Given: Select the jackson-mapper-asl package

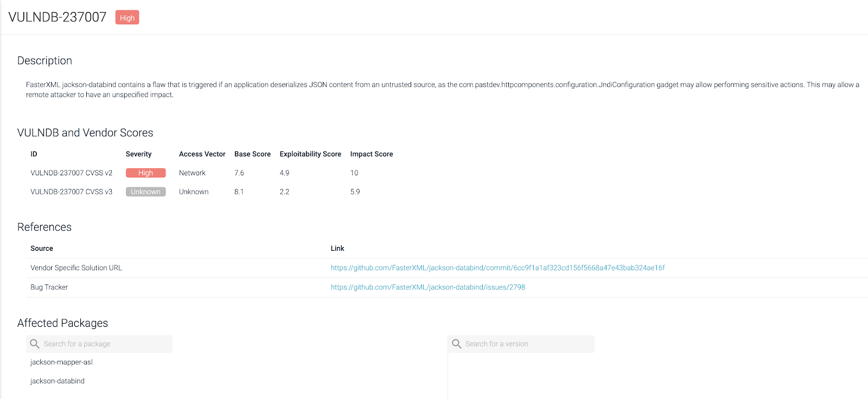Looking at the screenshot, I should click(61, 362).
